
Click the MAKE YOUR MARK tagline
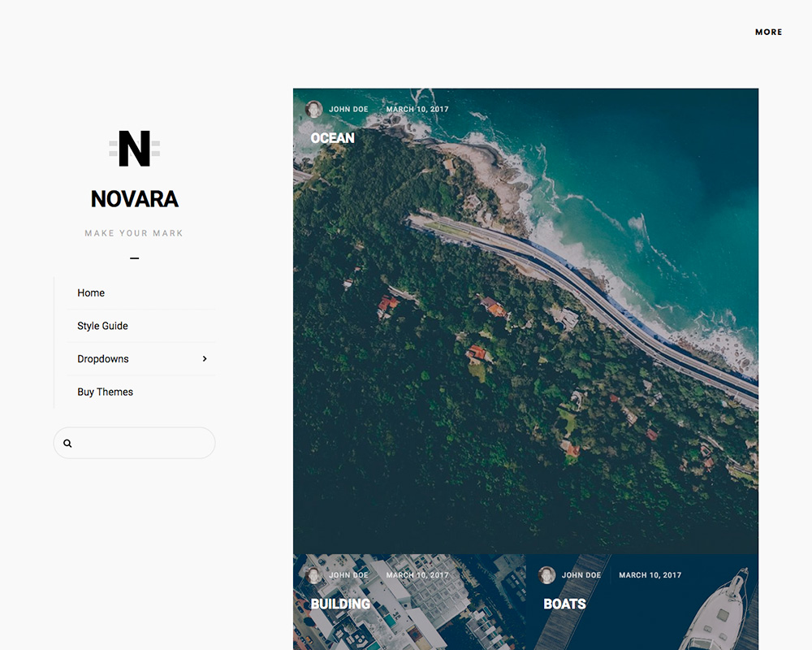[x=133, y=233]
